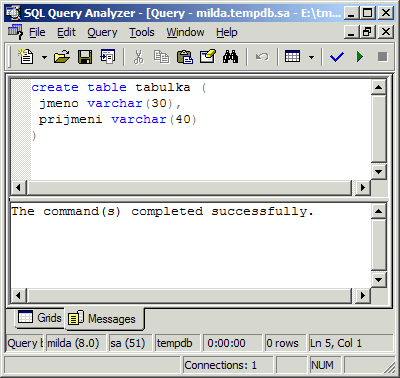Screen dimensions: 400x378
Task: Click the 'completed successfully' message text
Action: [222, 211]
